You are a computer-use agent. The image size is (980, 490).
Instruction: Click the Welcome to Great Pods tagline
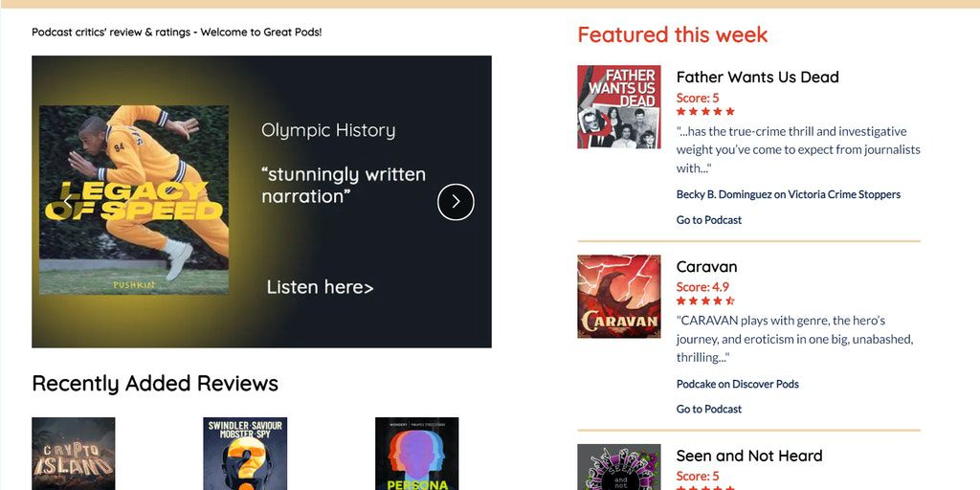tap(177, 32)
